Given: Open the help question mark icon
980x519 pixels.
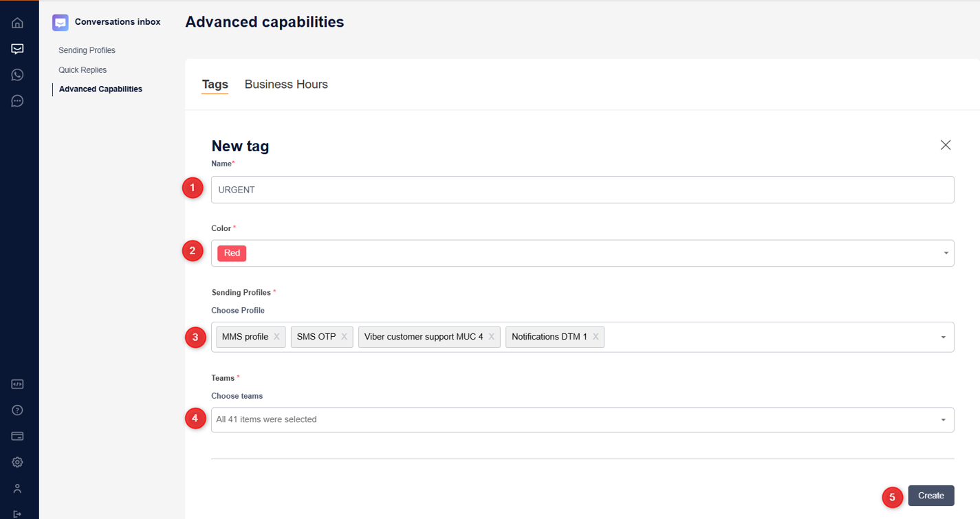Looking at the screenshot, I should click(17, 410).
